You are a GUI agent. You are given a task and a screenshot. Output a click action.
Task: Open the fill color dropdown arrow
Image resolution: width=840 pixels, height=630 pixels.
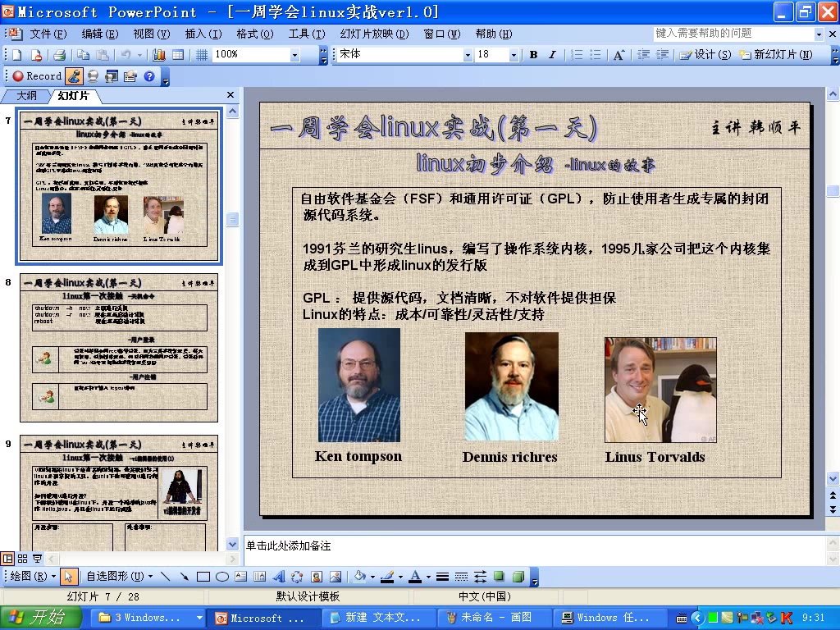point(372,577)
